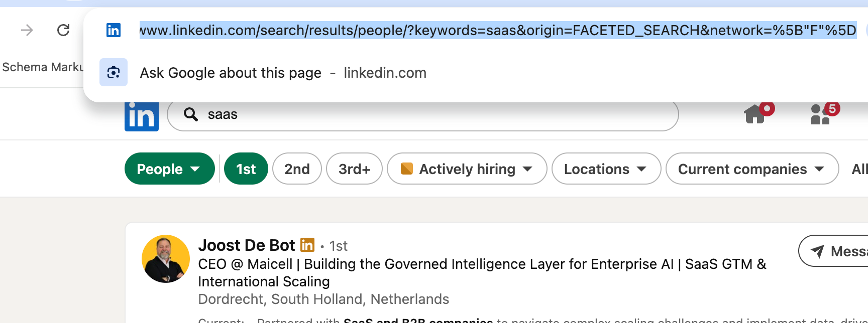Click the browser forward arrow

(27, 31)
